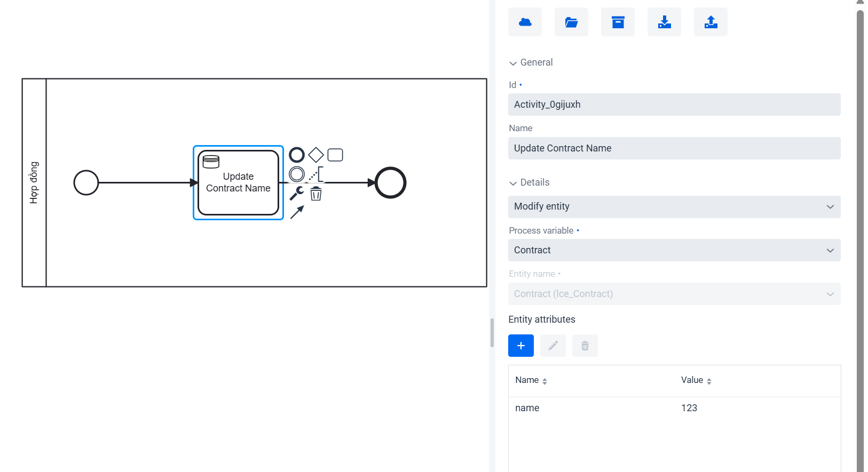Click the panel resize handle
Image resolution: width=868 pixels, height=472 pixels.
click(x=492, y=333)
